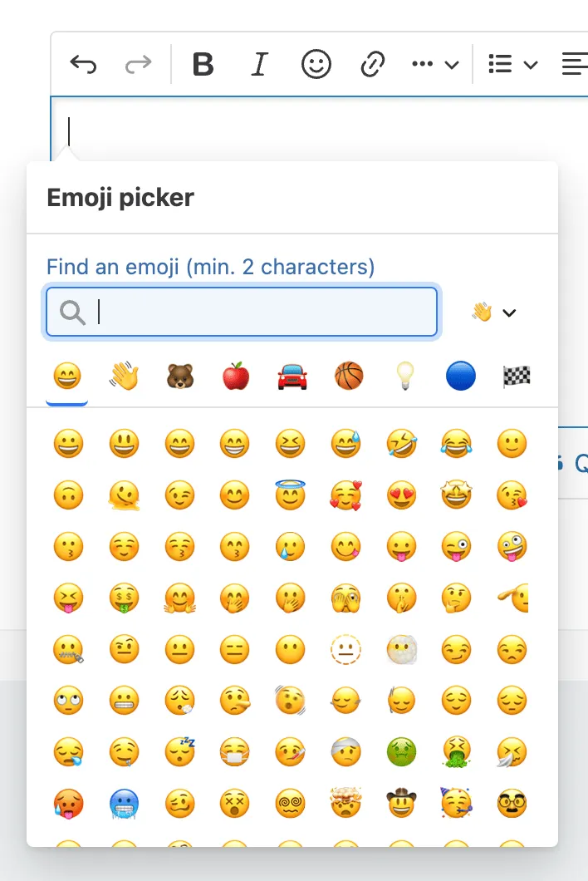Open the travel car emoji category
Screen dimensions: 588x881
tap(292, 377)
